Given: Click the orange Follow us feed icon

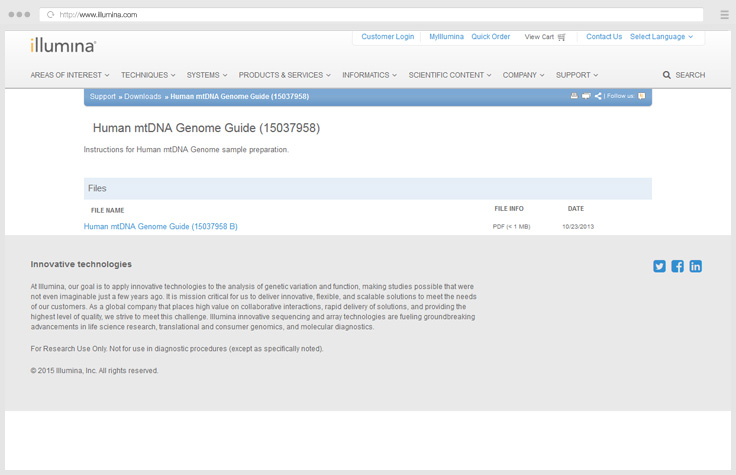Looking at the screenshot, I should [x=642, y=96].
